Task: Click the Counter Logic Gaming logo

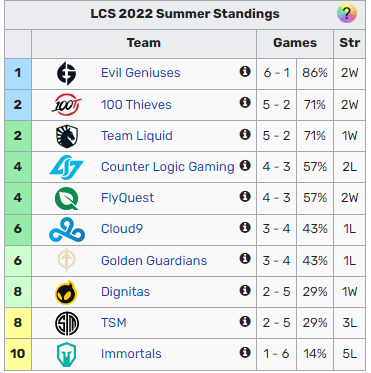Action: [67, 167]
